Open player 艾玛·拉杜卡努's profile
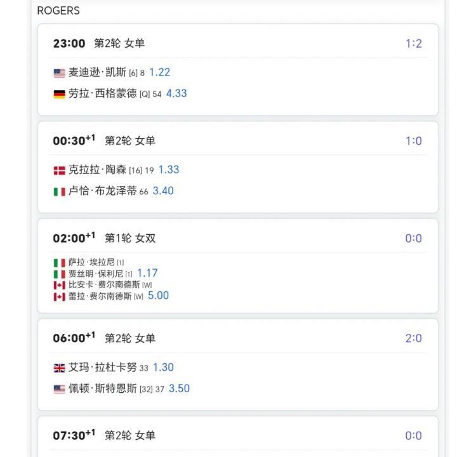 [102, 368]
